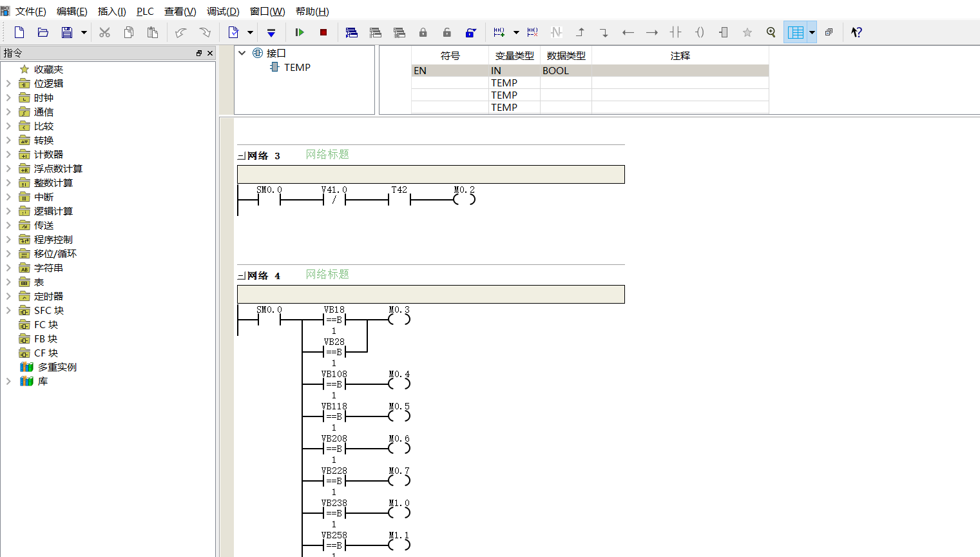Viewport: 980px width, 557px height.
Task: Click the EN symbol cell
Action: 450,70
